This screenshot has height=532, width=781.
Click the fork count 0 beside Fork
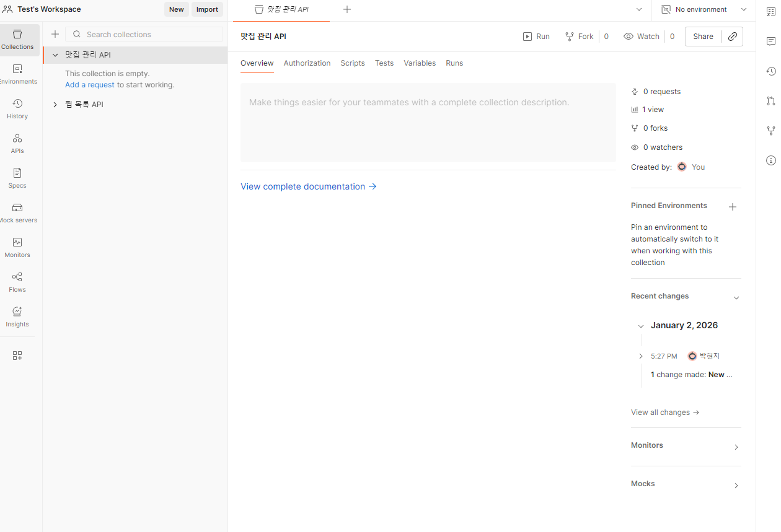606,37
